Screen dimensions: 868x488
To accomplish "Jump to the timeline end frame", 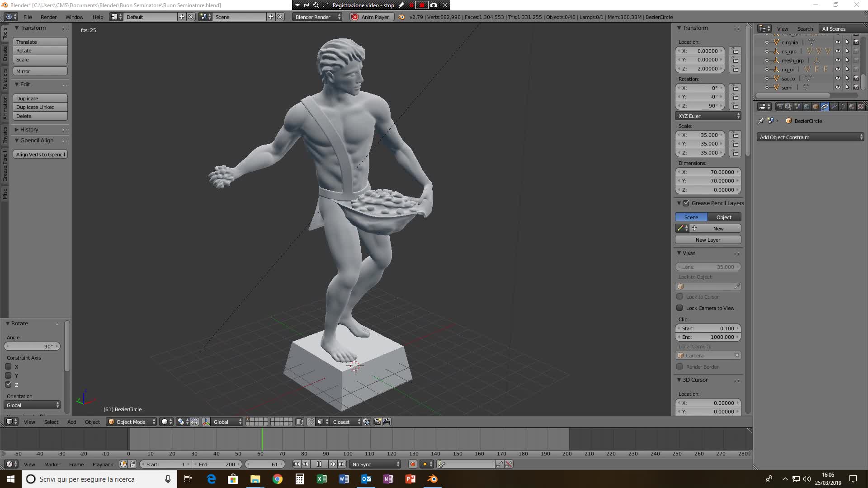I will 342,464.
